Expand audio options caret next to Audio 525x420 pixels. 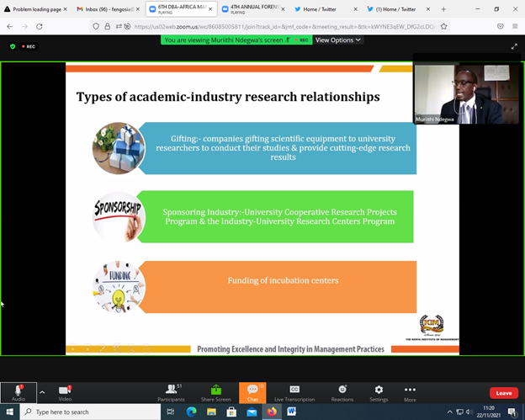pyautogui.click(x=41, y=391)
